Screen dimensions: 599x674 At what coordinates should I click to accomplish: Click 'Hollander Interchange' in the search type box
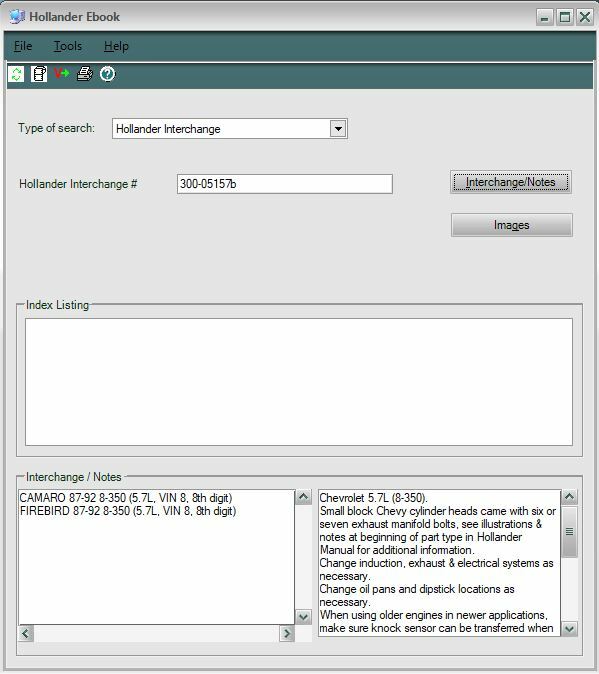pyautogui.click(x=168, y=129)
